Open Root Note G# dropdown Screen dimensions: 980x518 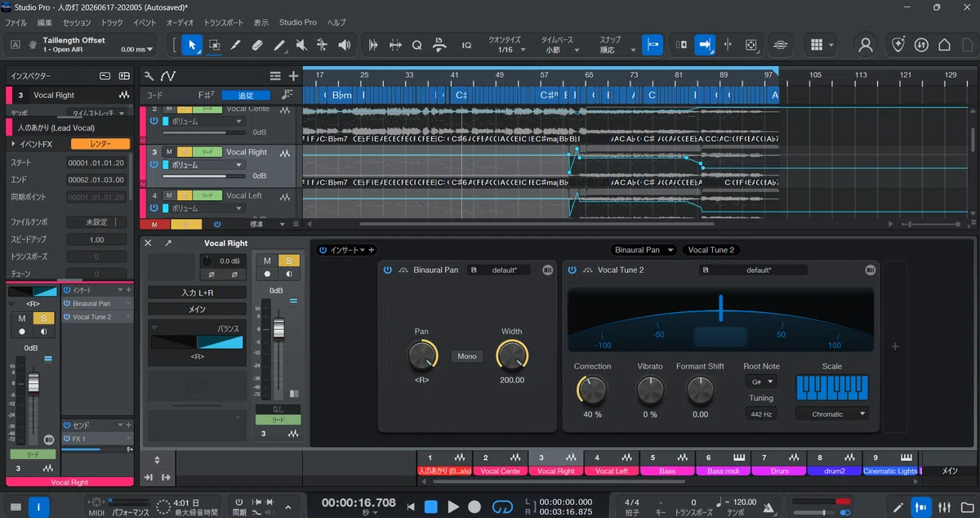tap(760, 382)
